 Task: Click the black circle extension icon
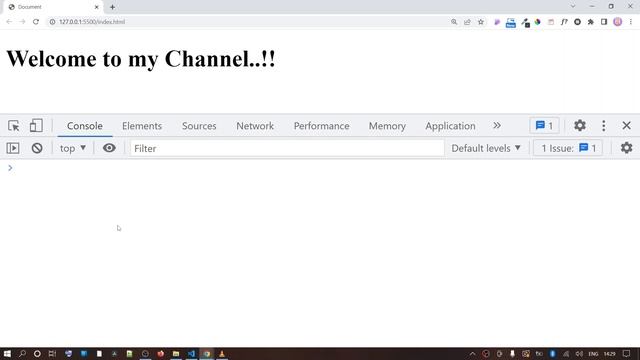(x=577, y=22)
